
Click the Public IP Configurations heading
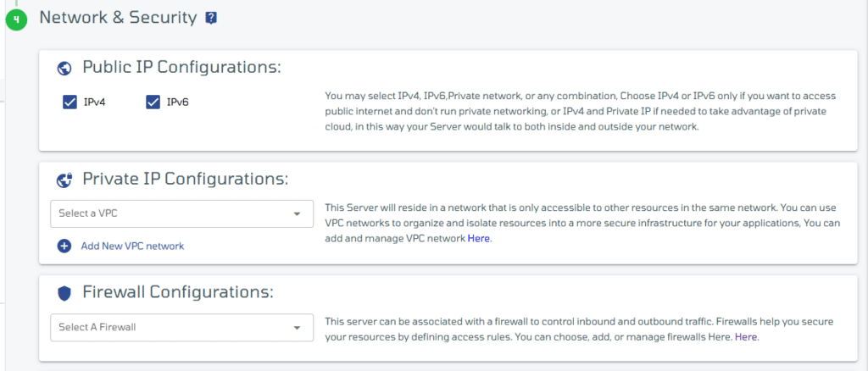(182, 68)
